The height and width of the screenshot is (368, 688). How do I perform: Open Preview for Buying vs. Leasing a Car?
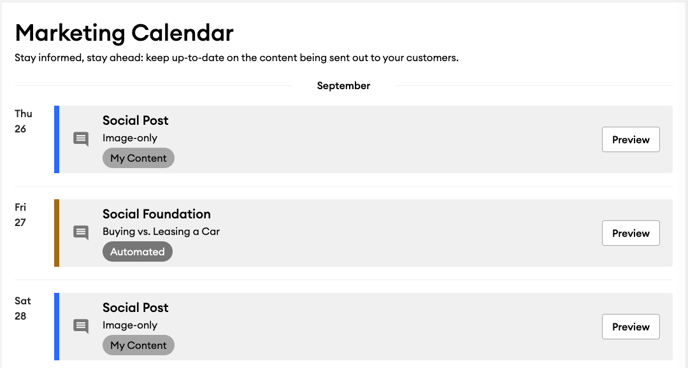631,233
